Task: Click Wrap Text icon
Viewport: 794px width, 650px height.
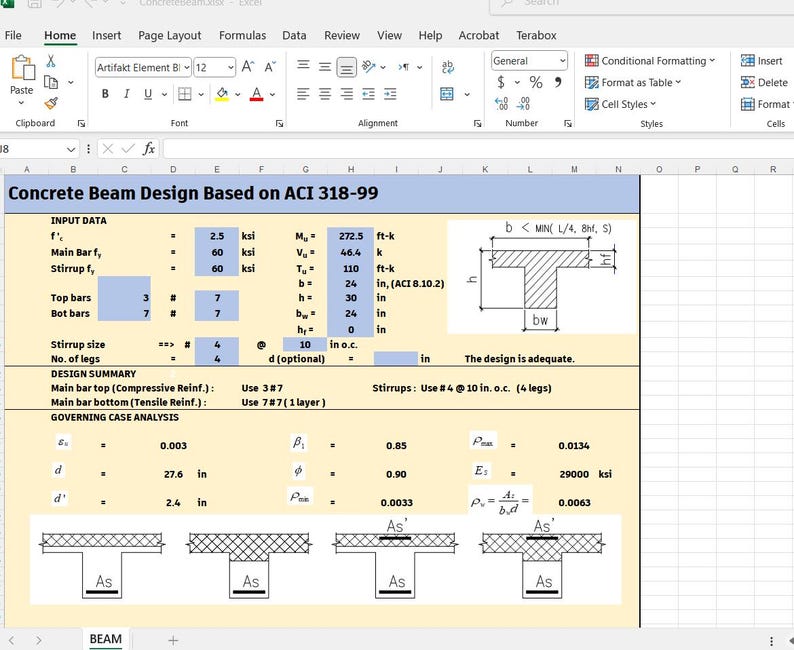Action: pyautogui.click(x=447, y=67)
